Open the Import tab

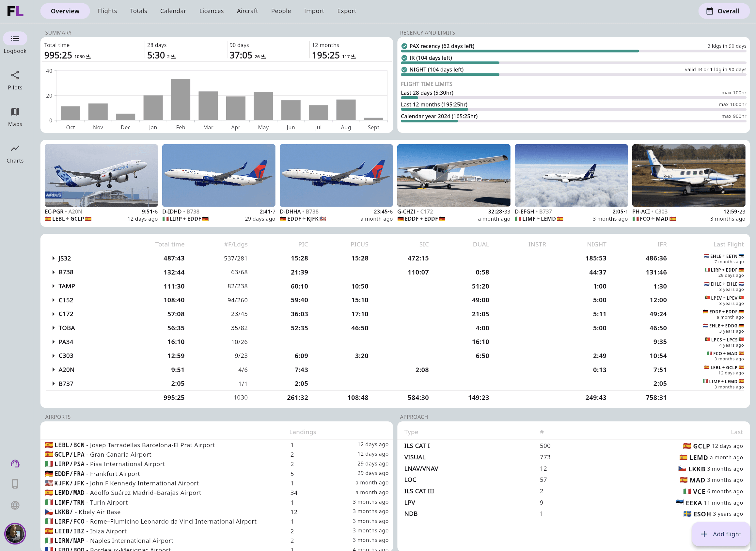tap(314, 11)
